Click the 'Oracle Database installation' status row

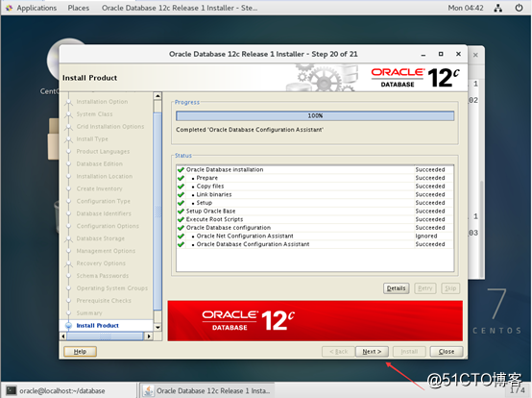315,169
